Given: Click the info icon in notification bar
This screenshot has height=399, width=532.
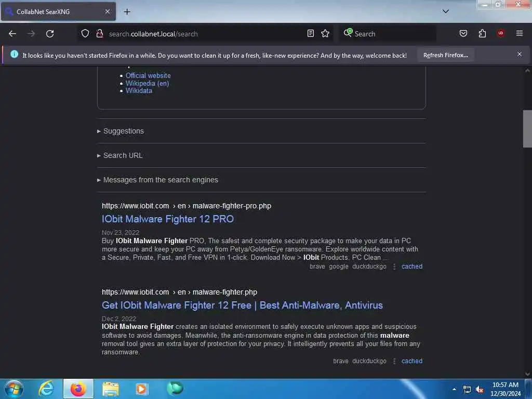Looking at the screenshot, I should tap(14, 54).
